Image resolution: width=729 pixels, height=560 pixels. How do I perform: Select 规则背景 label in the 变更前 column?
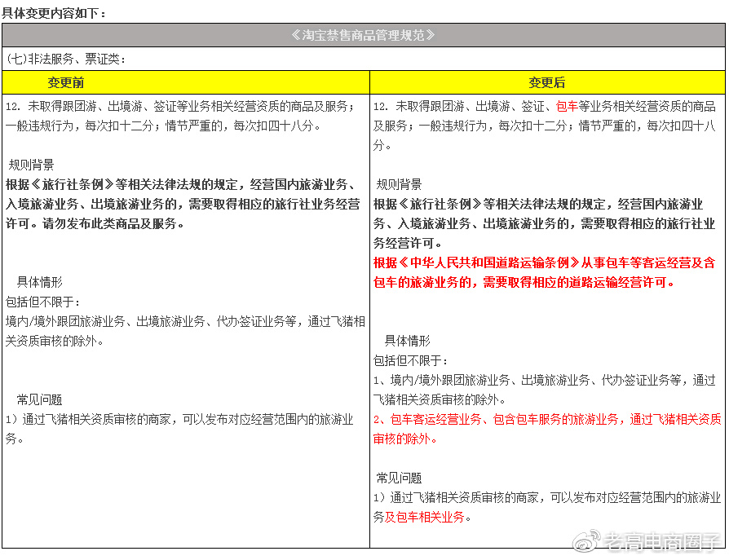pos(31,165)
